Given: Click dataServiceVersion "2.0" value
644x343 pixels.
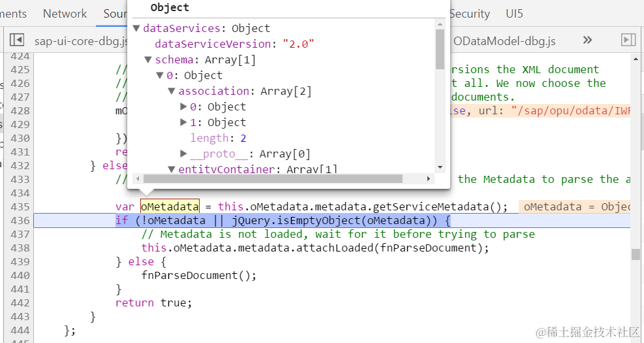Looking at the screenshot, I should [x=298, y=44].
